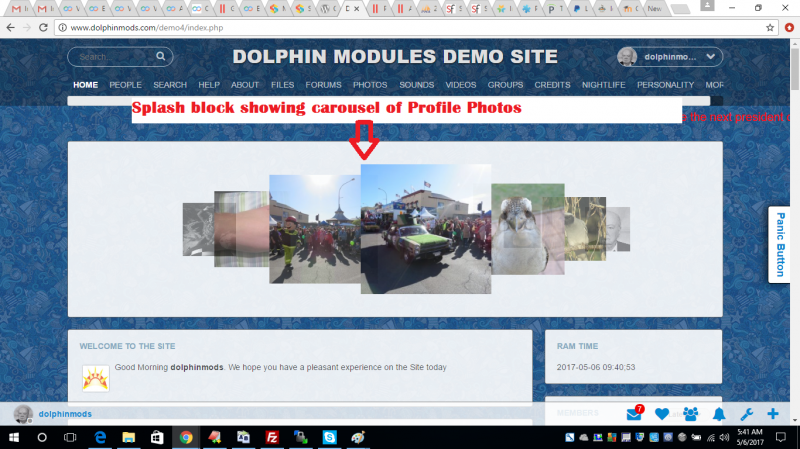The image size is (800, 449).
Task: Click the browser back arrow
Action: pos(11,28)
